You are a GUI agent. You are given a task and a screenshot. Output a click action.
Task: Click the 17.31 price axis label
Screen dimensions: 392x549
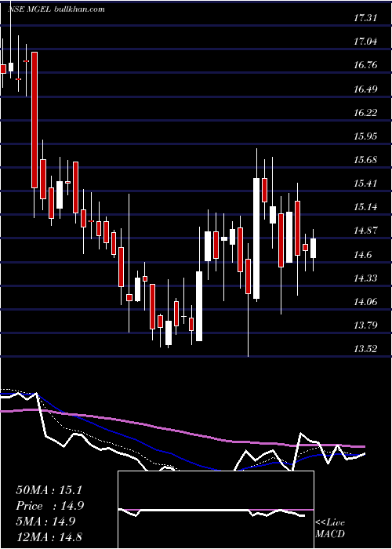coord(365,17)
